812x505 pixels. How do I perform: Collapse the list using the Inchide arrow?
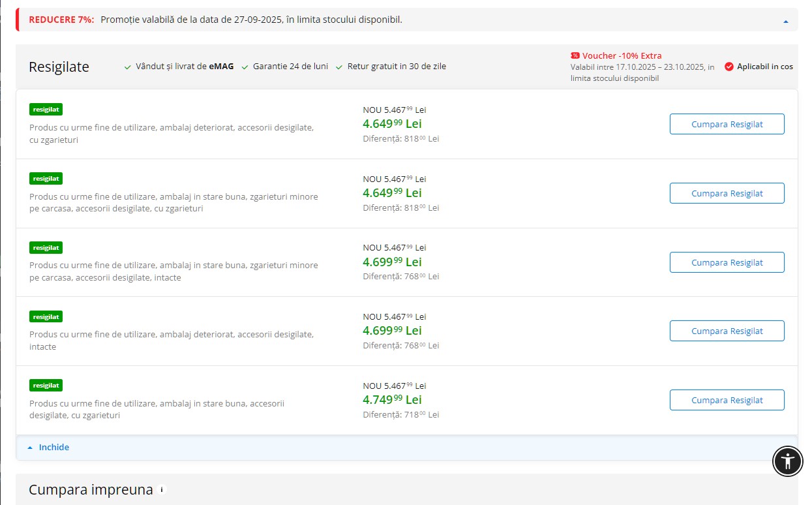click(x=30, y=448)
